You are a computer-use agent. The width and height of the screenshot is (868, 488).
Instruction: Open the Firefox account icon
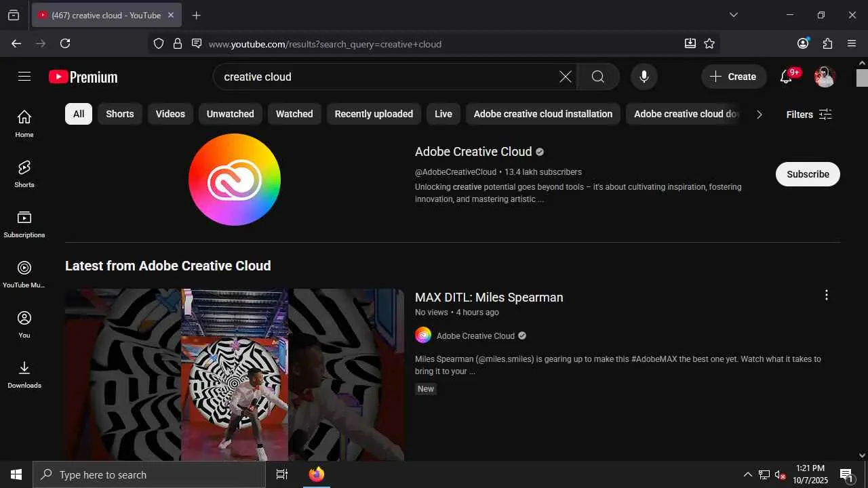point(803,43)
